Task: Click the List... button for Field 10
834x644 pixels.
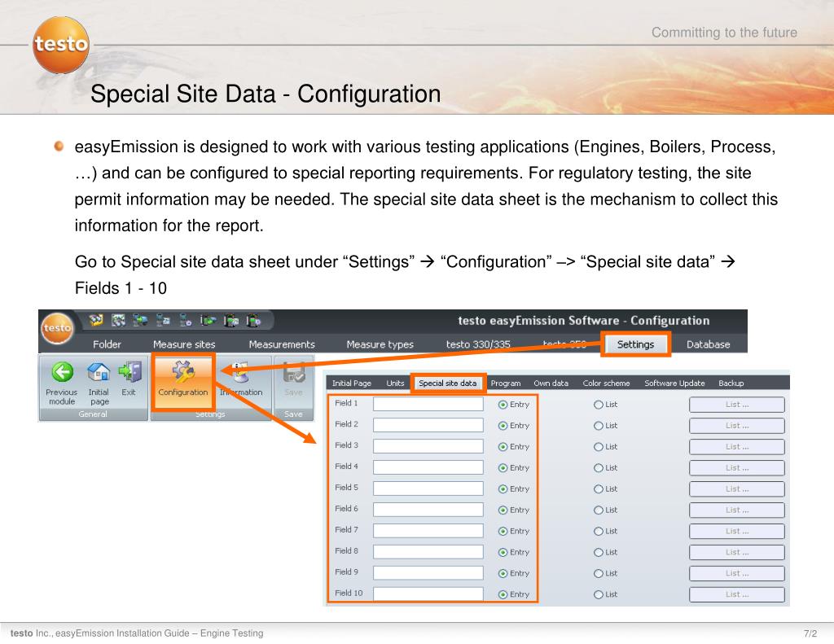Action: click(x=736, y=594)
